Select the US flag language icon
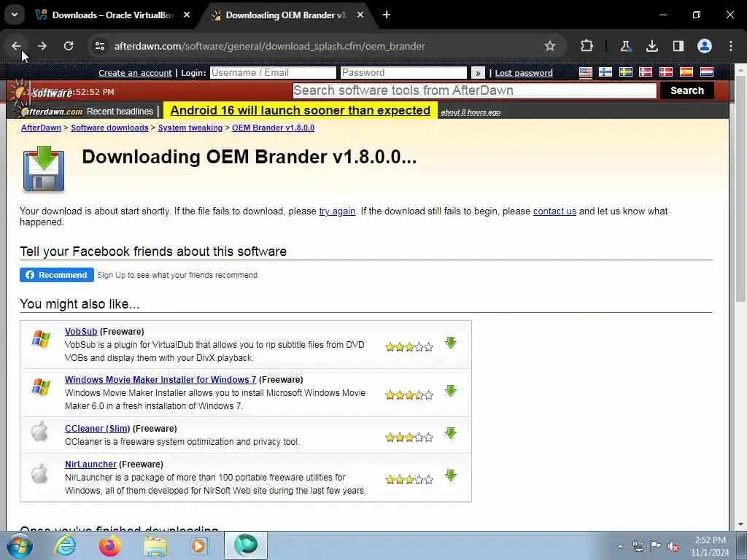This screenshot has width=747, height=560. [586, 72]
